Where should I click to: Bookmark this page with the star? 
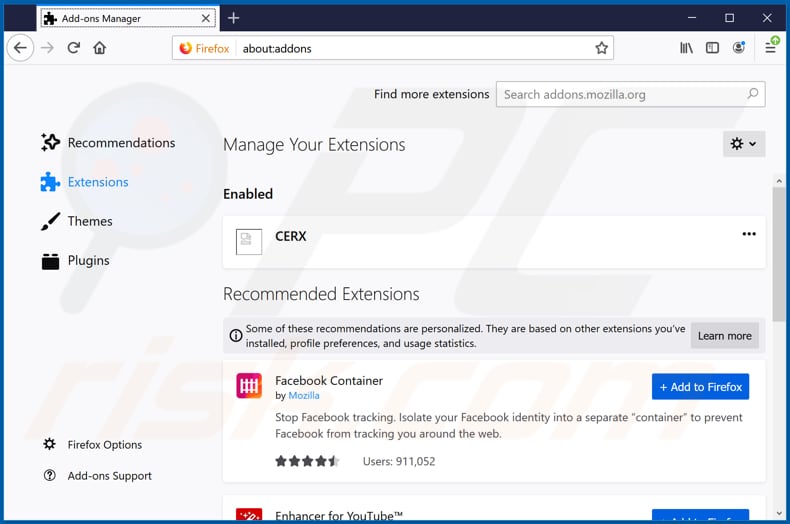click(602, 48)
